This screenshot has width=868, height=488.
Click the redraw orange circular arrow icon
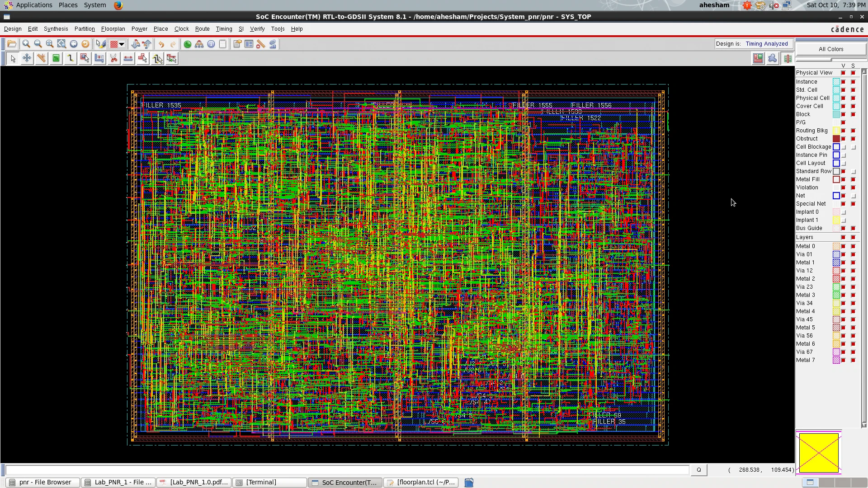tap(85, 44)
